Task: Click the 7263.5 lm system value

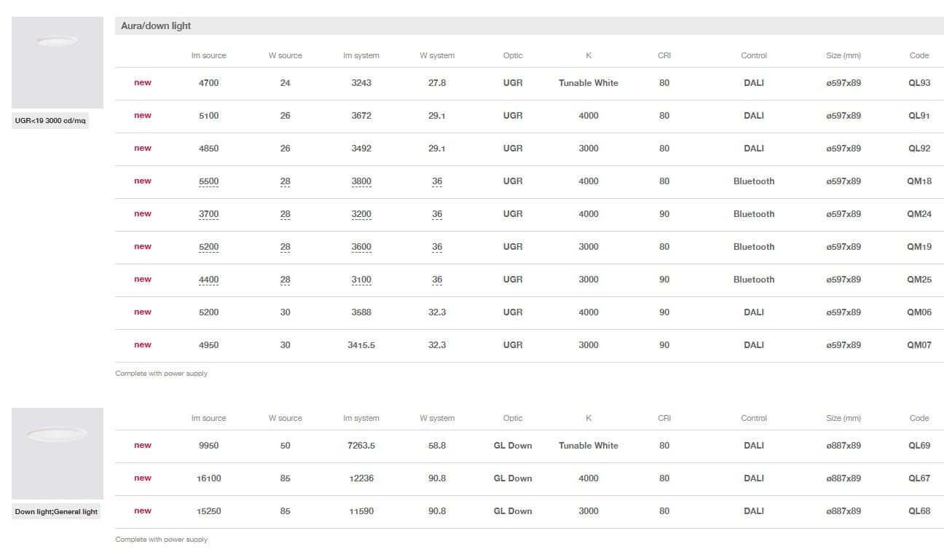Action: (x=361, y=446)
